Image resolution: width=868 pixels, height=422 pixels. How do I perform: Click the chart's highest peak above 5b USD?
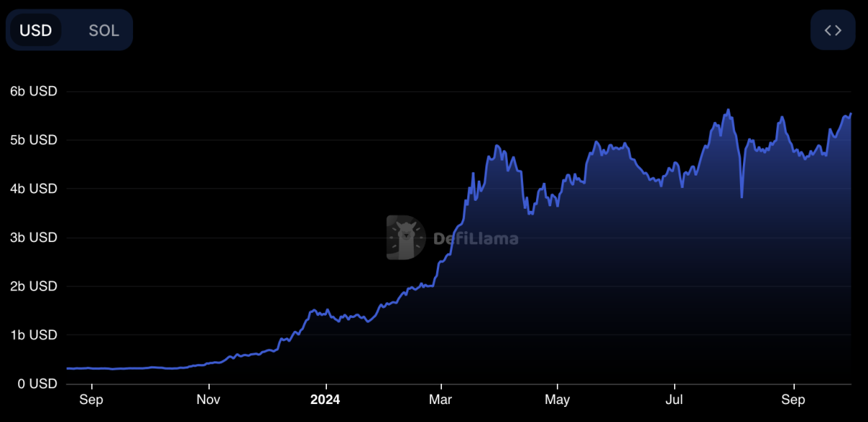(x=728, y=111)
